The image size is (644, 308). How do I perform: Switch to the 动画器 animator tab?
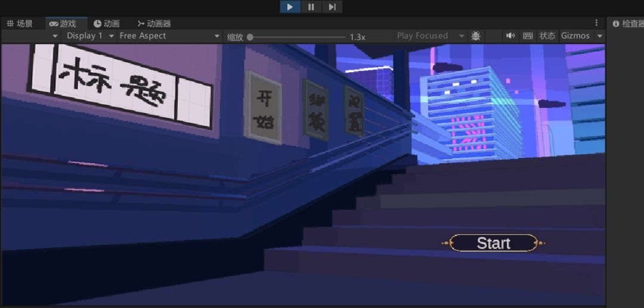click(154, 24)
